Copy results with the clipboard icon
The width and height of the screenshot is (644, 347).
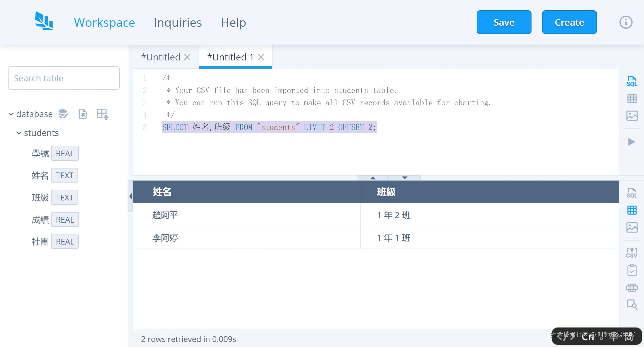631,270
